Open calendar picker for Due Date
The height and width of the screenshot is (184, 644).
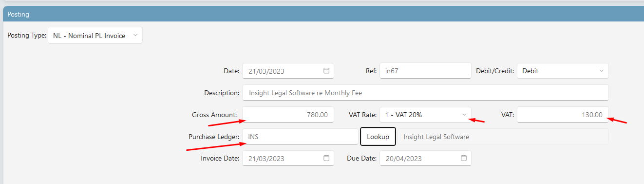click(x=464, y=159)
